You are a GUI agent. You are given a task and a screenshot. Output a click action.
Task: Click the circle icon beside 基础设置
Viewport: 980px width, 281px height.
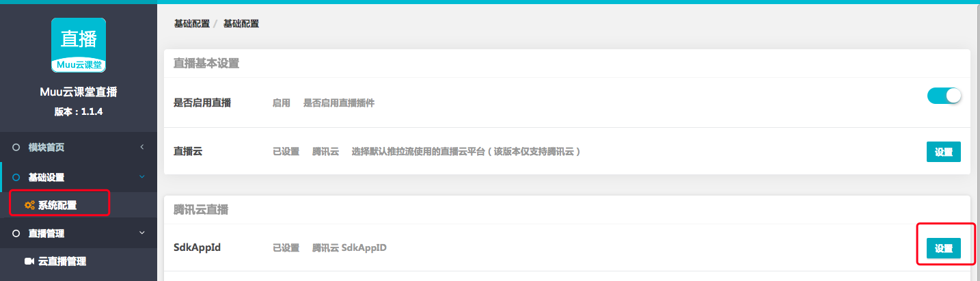pos(16,177)
